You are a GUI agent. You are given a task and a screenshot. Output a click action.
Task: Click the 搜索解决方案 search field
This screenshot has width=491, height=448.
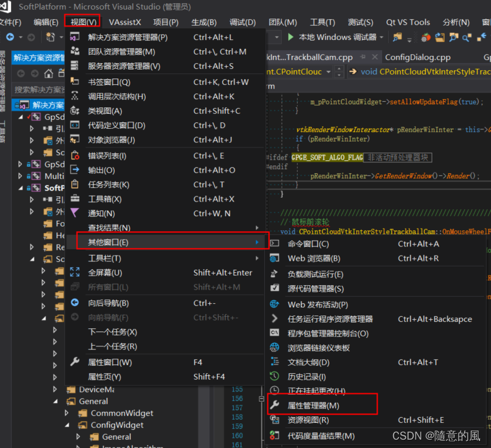[39, 89]
